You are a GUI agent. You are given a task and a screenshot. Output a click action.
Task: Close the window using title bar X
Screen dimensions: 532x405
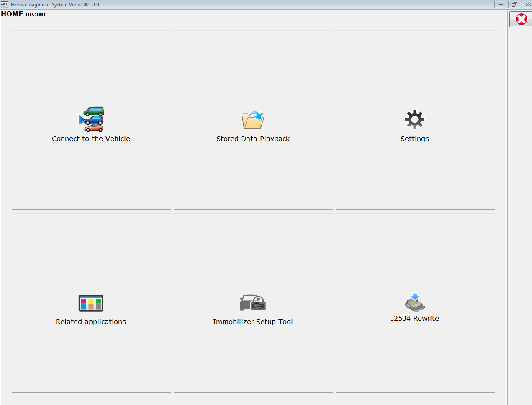[x=527, y=5]
